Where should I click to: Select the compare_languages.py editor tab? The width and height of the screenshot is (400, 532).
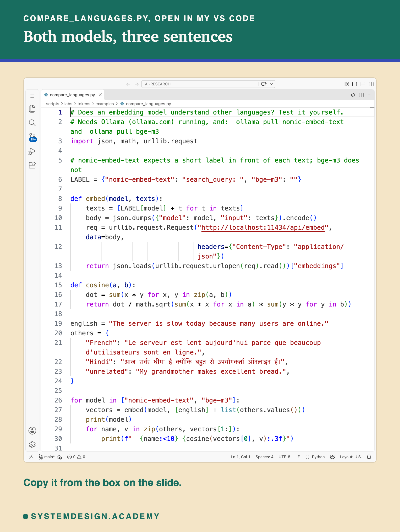pos(72,95)
